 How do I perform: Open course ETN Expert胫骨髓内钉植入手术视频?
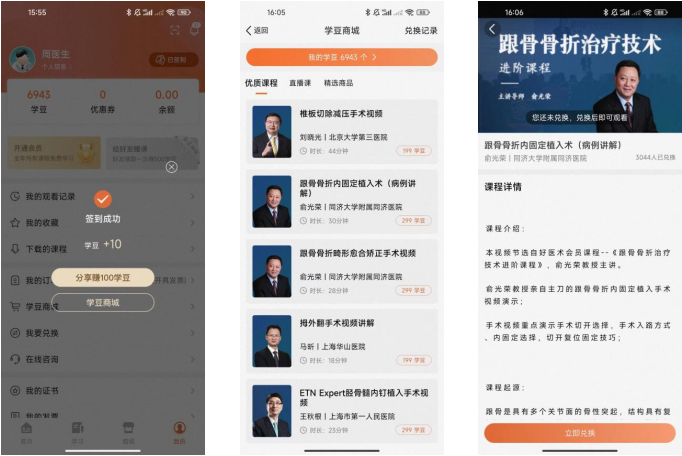(x=342, y=411)
